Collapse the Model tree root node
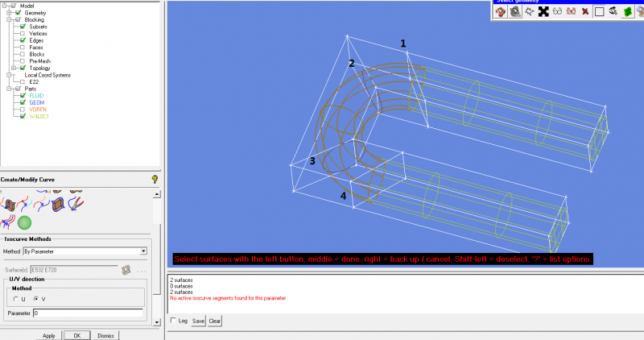Viewport: 644px width, 340px height. click(4, 6)
